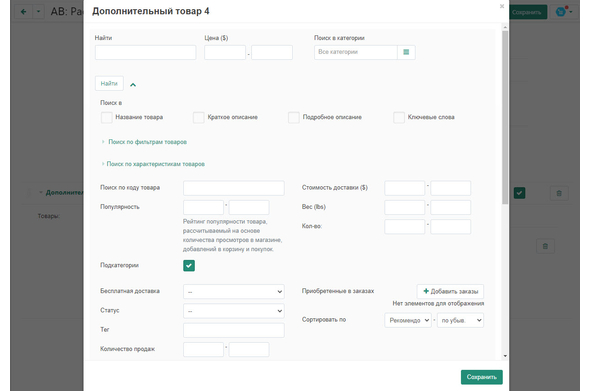Click Все категории input field
590x391 pixels.
coord(356,52)
